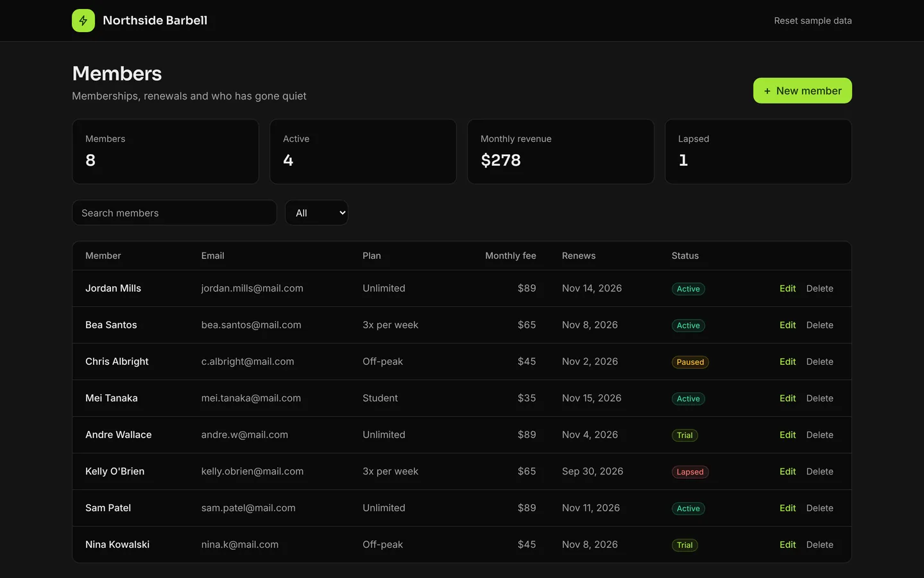Add a New member

pos(802,91)
